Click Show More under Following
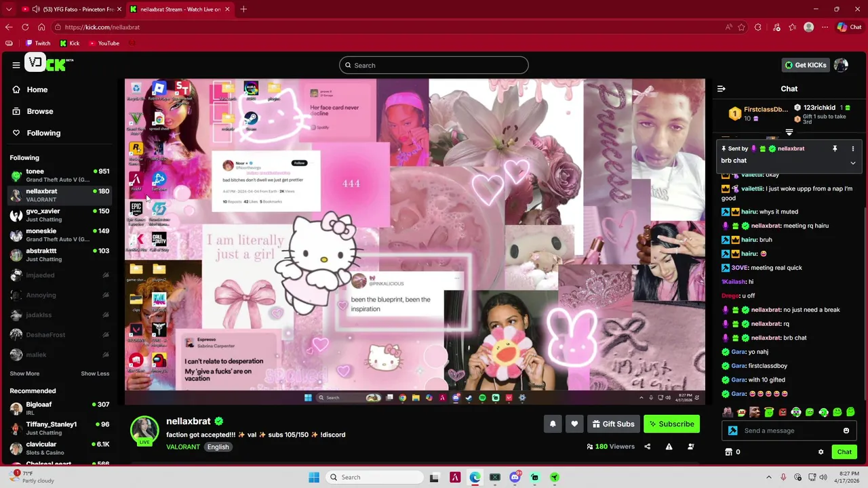The width and height of the screenshot is (868, 488). 24,373
